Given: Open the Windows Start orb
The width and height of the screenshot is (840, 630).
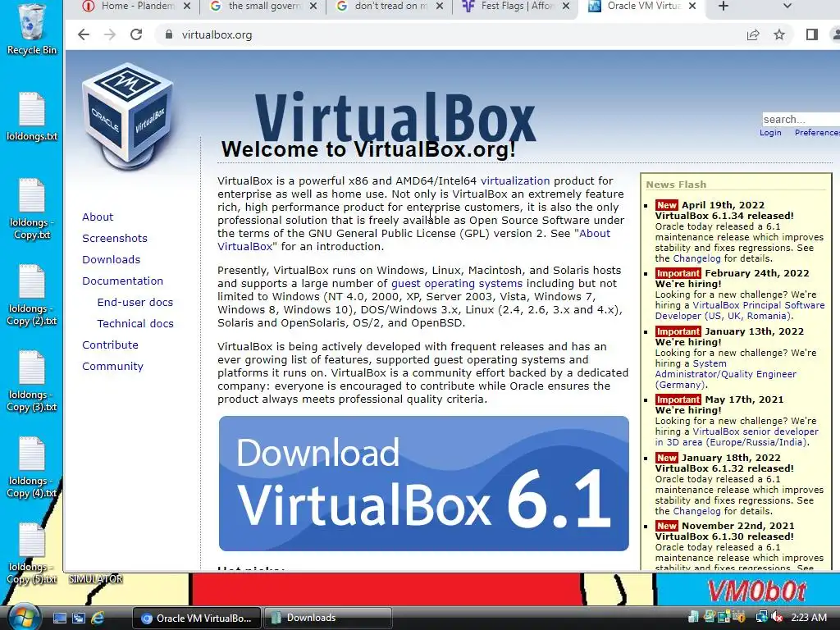Looking at the screenshot, I should pyautogui.click(x=24, y=618).
